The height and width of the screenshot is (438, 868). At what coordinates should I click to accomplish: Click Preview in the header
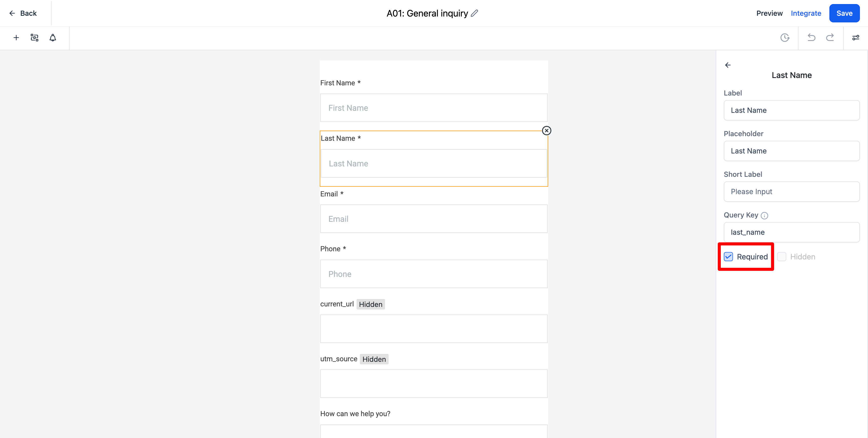[769, 13]
